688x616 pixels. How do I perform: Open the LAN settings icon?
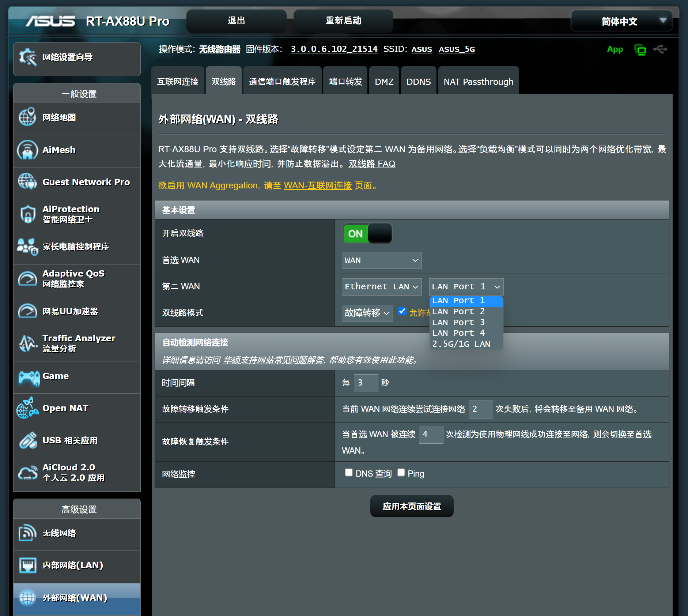tap(27, 565)
